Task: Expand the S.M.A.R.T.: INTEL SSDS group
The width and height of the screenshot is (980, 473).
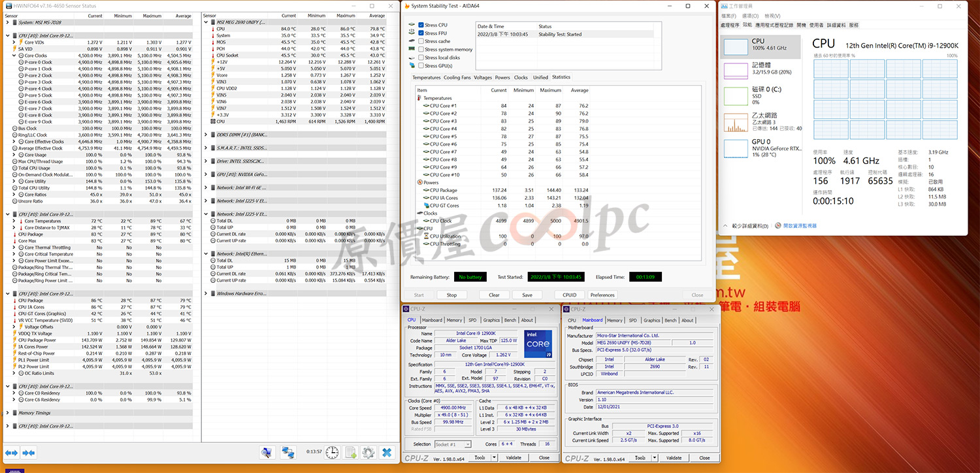Action: pos(206,148)
